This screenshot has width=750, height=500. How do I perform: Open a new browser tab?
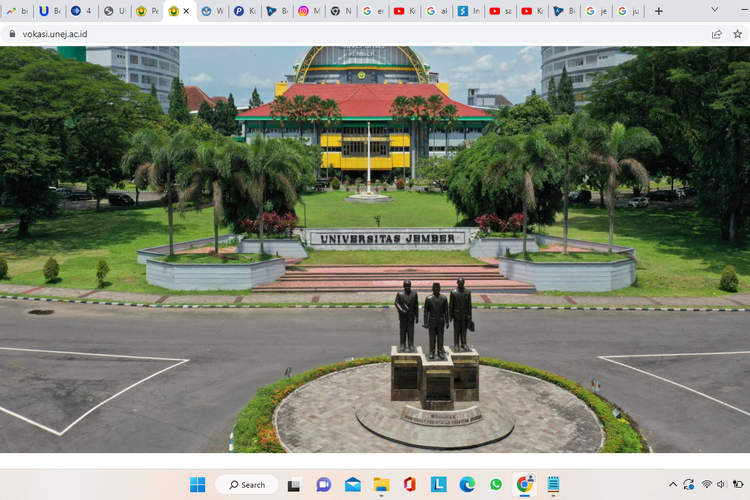click(658, 11)
